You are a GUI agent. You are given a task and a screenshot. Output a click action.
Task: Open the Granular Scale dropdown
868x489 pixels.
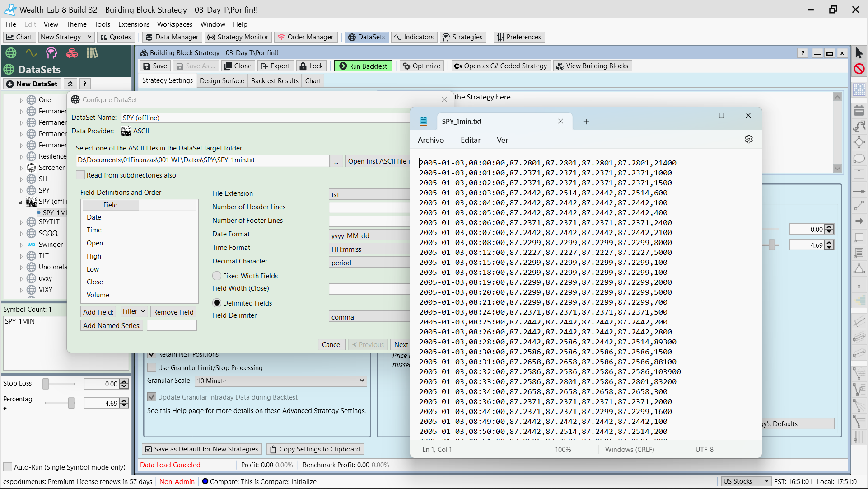tap(280, 381)
